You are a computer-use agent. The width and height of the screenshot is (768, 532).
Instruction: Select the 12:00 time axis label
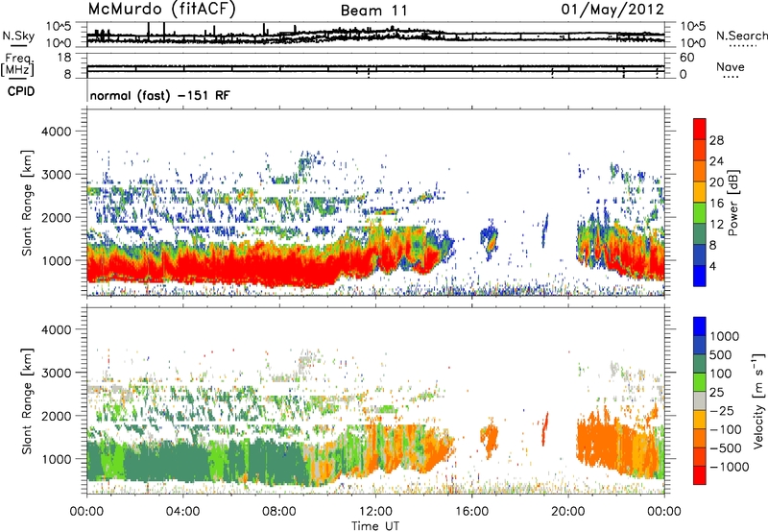[x=375, y=512]
